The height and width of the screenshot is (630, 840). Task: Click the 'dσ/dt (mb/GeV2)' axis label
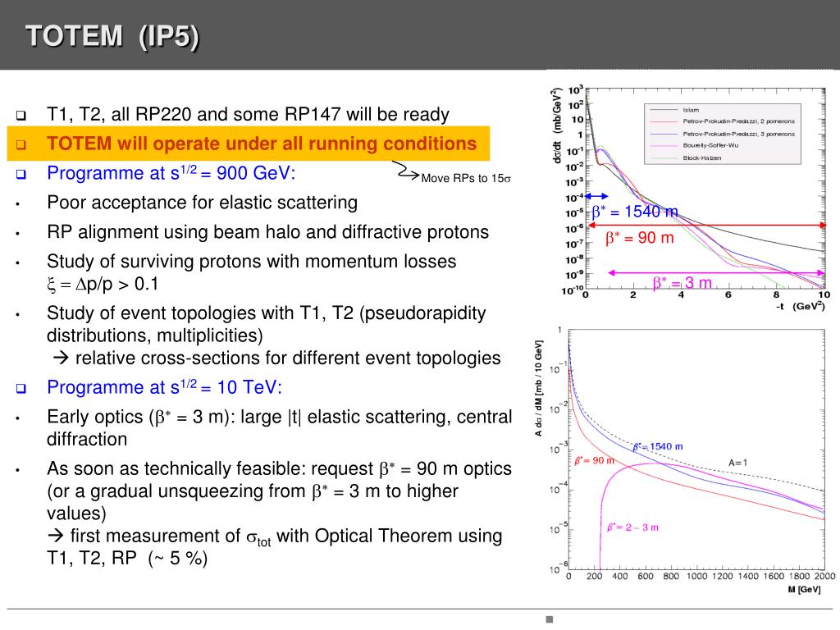[x=557, y=125]
